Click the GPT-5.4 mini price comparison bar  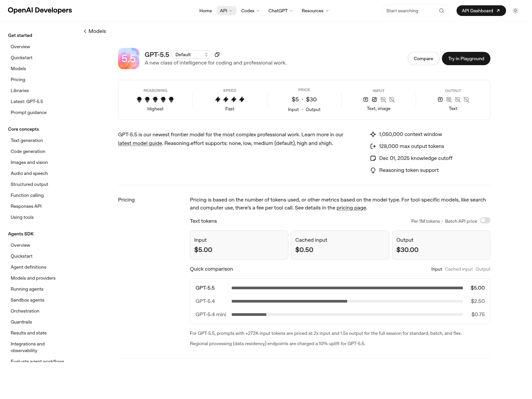coord(347,315)
